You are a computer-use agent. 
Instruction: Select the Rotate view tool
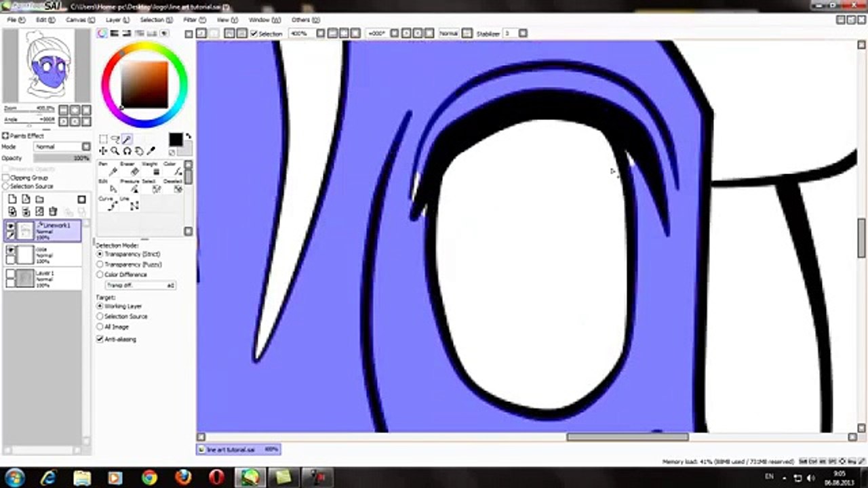click(127, 151)
